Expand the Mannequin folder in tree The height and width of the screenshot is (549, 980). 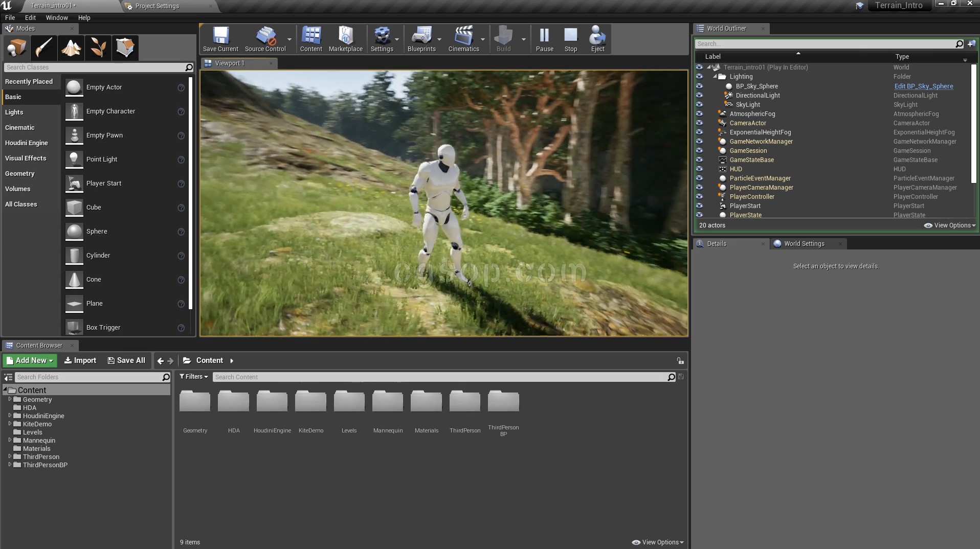10,440
